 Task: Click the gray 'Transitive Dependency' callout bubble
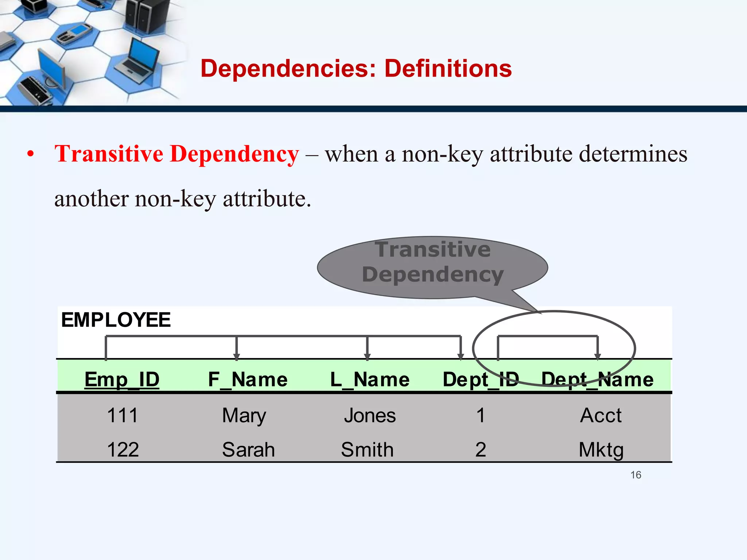[433, 267]
